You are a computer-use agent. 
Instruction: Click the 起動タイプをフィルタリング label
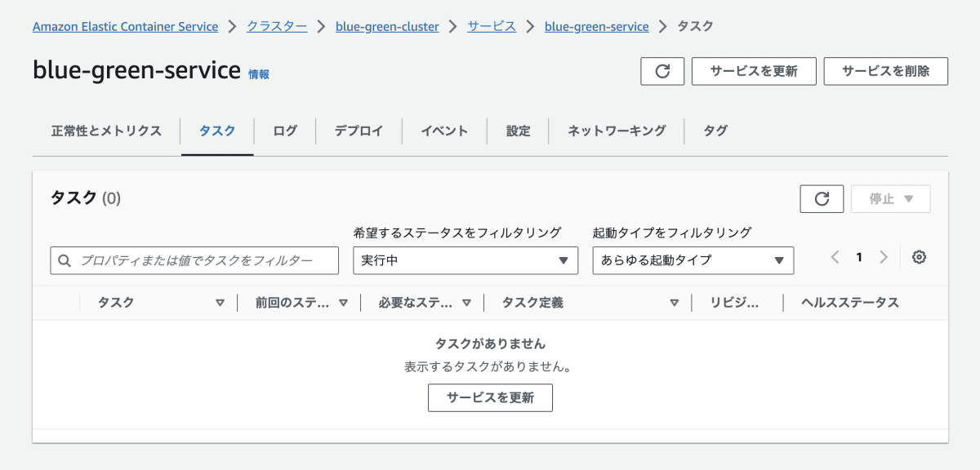(x=672, y=233)
